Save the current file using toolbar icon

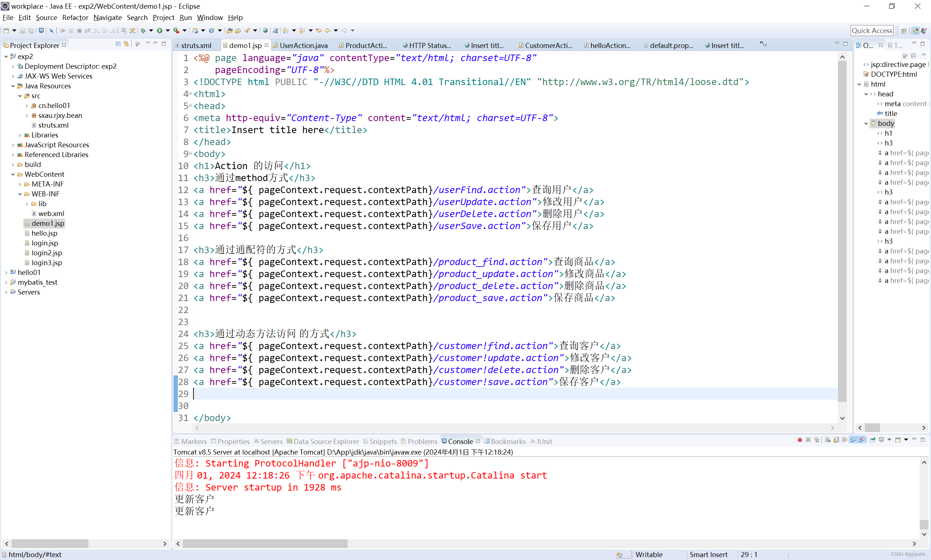point(23,31)
